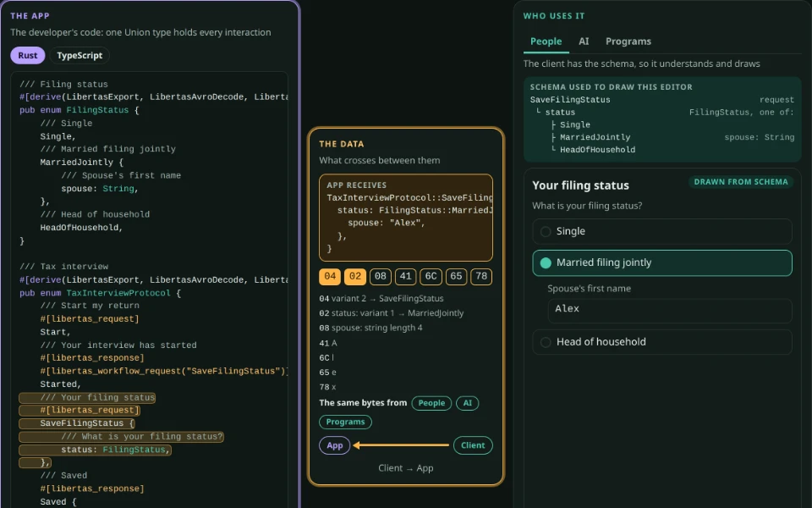Select the Married filing jointly radio
This screenshot has width=812, height=508.
tap(661, 262)
